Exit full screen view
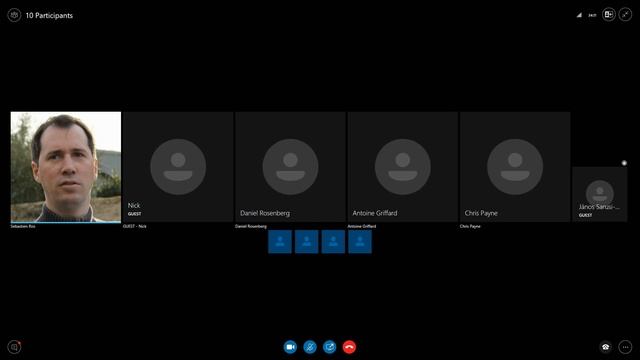Viewport: 640px width, 360px height. (x=625, y=15)
